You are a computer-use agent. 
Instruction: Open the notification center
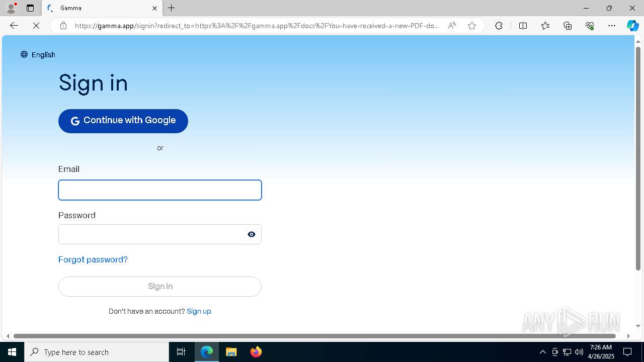[627, 352]
